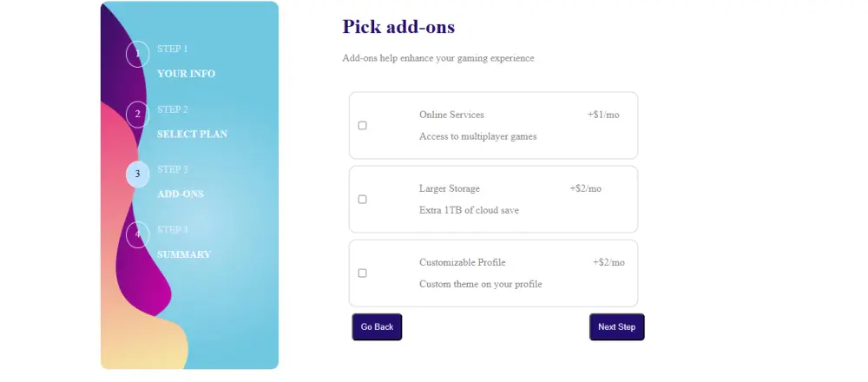Check the Customizable Profile checkbox
The height and width of the screenshot is (382, 868).
coord(363,273)
